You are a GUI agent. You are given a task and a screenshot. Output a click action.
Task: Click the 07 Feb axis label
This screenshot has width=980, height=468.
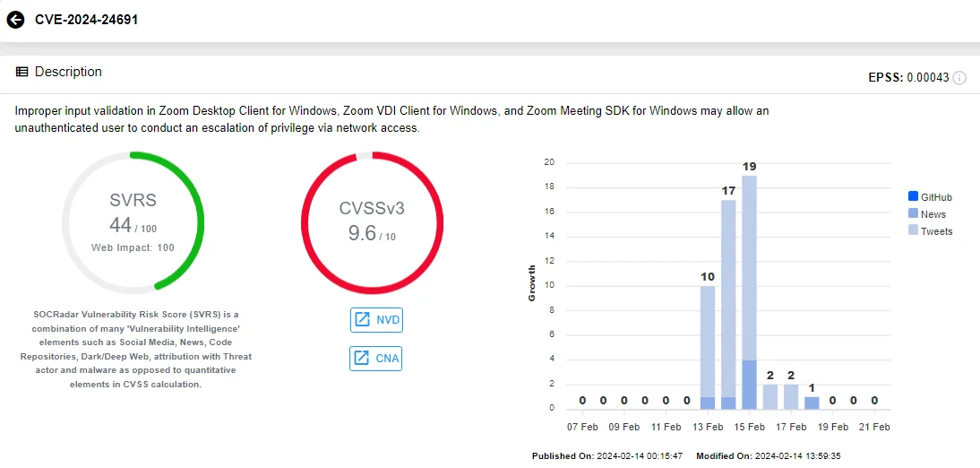point(582,428)
